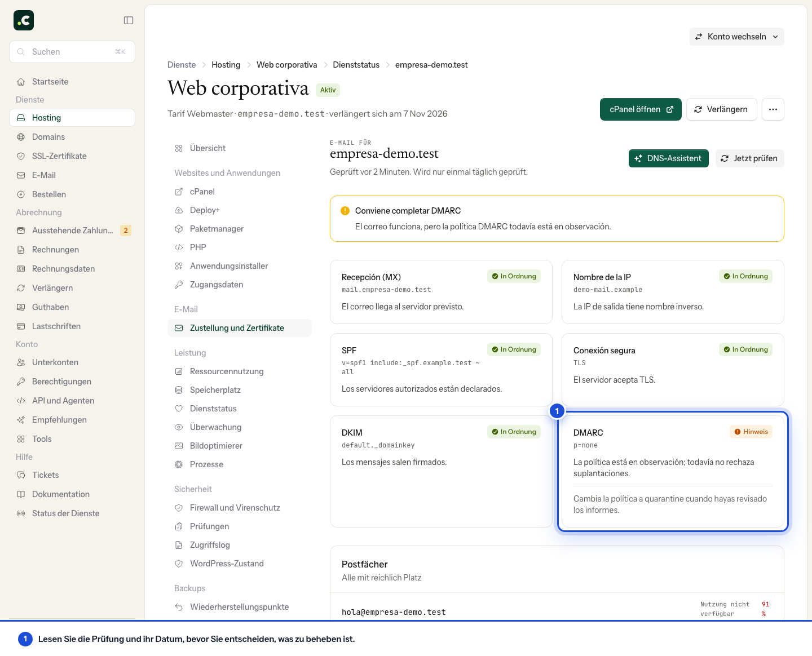The height and width of the screenshot is (656, 812).
Task: Click the In Ordnung badge on SPF card
Action: 514,349
